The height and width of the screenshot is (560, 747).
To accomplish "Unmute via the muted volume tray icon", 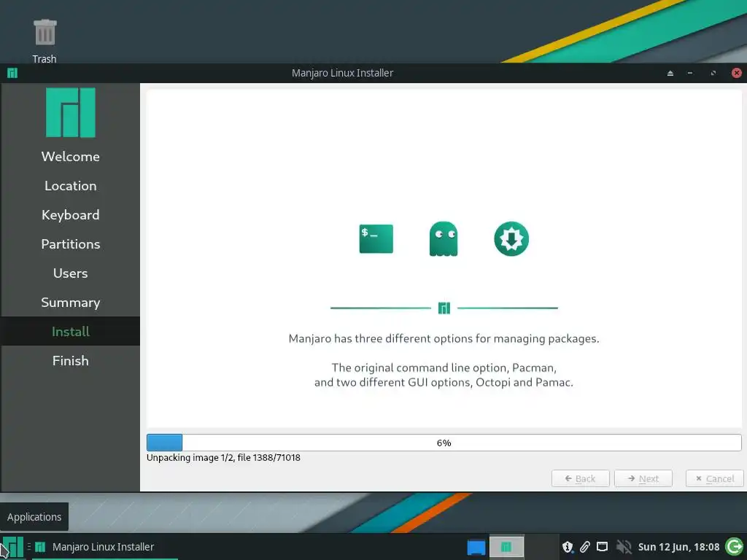I will [x=623, y=547].
